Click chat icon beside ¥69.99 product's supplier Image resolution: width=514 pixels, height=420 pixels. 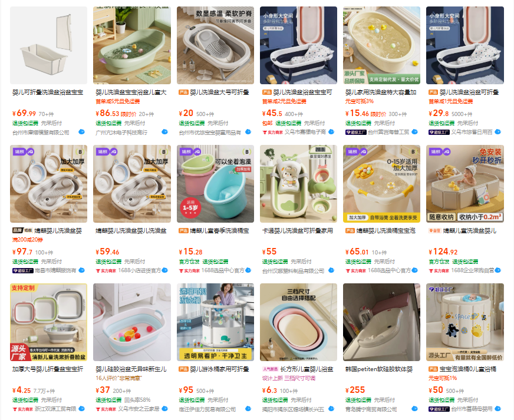pyautogui.click(x=81, y=132)
